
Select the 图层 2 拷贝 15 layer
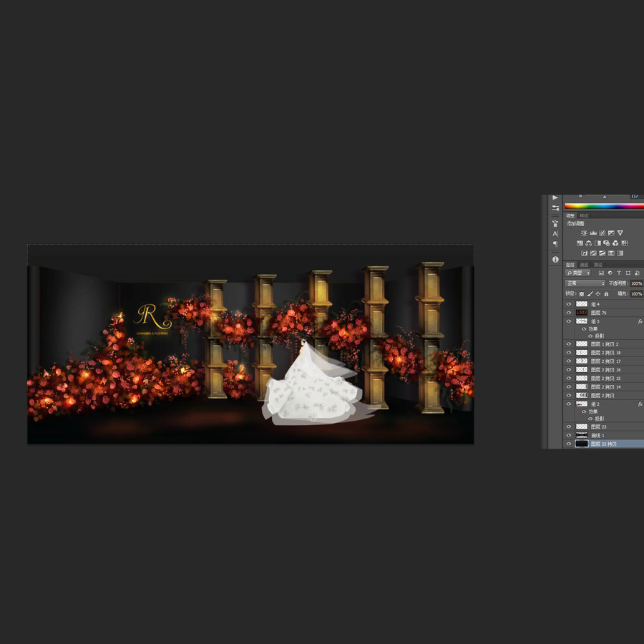click(x=604, y=379)
